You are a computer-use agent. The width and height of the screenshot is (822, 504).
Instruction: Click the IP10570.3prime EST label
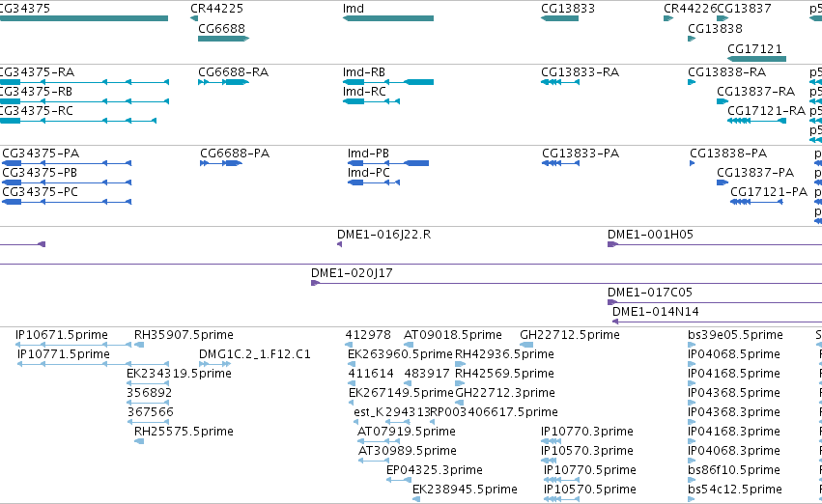[x=587, y=451]
